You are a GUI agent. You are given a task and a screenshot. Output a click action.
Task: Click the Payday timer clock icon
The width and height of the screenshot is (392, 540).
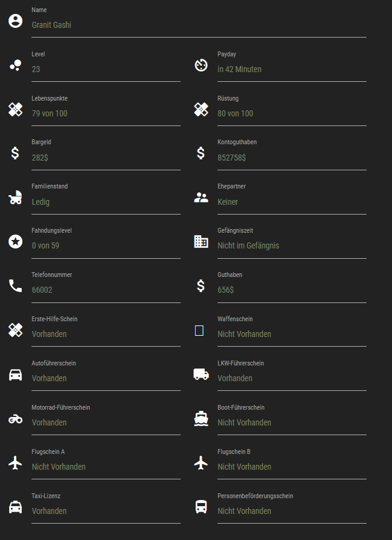[201, 65]
